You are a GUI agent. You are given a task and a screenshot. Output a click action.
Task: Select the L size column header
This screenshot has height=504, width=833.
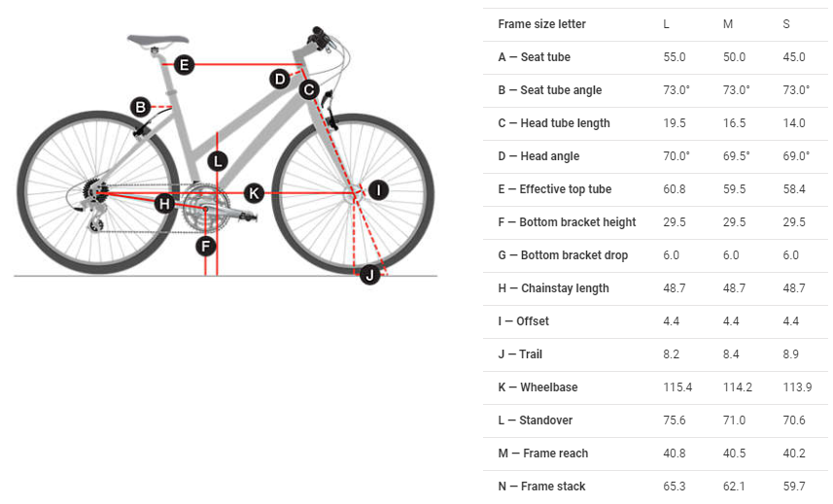pos(666,24)
